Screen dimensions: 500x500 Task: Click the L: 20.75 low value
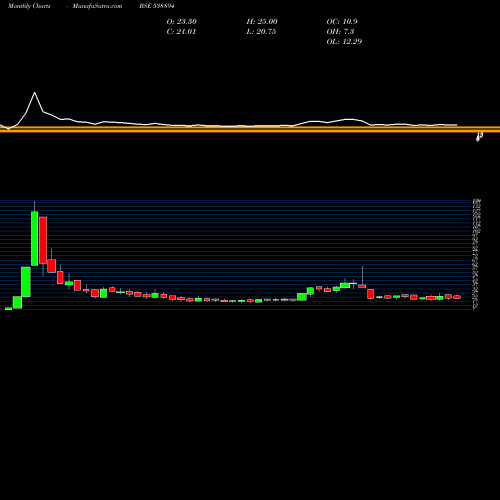point(261,32)
